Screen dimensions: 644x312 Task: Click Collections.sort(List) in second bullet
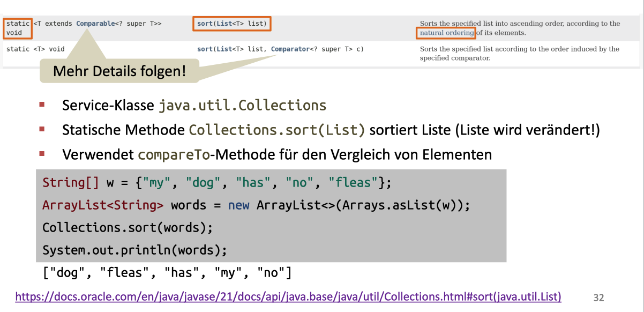coord(277,130)
